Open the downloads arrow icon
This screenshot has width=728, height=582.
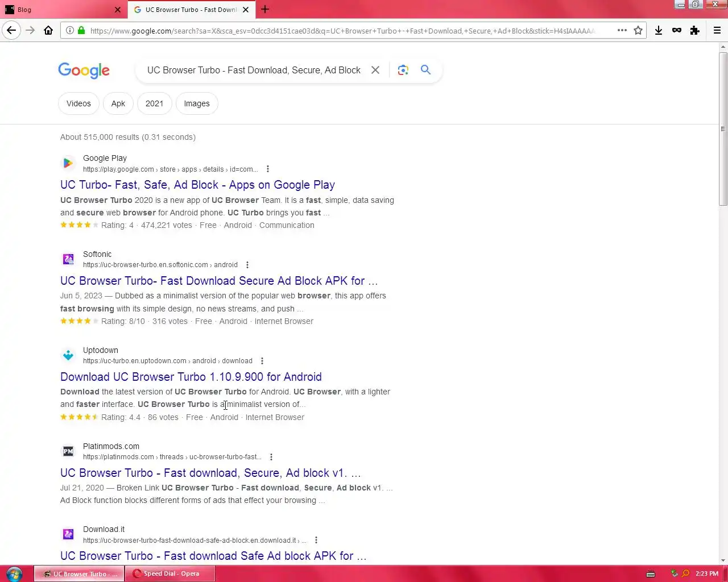tap(659, 31)
